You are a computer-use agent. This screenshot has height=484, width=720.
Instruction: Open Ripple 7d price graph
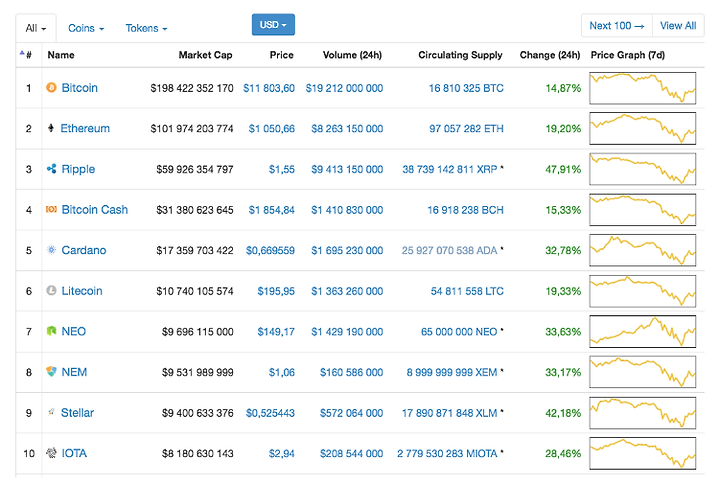pyautogui.click(x=643, y=169)
